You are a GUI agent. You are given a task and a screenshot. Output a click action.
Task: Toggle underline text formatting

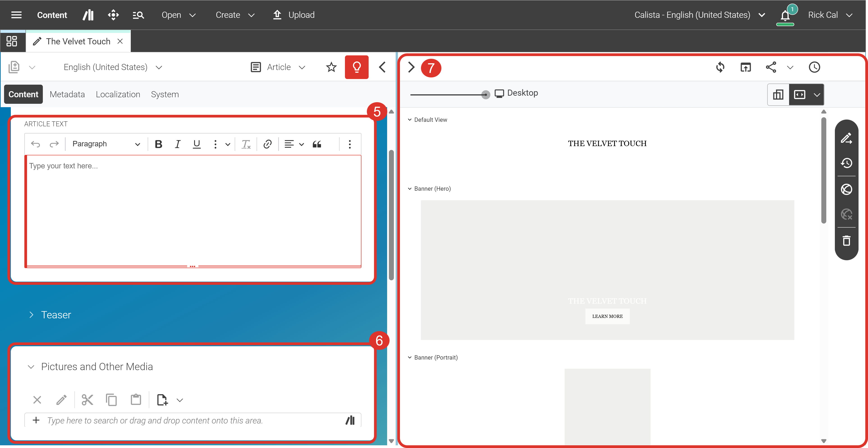pos(196,144)
